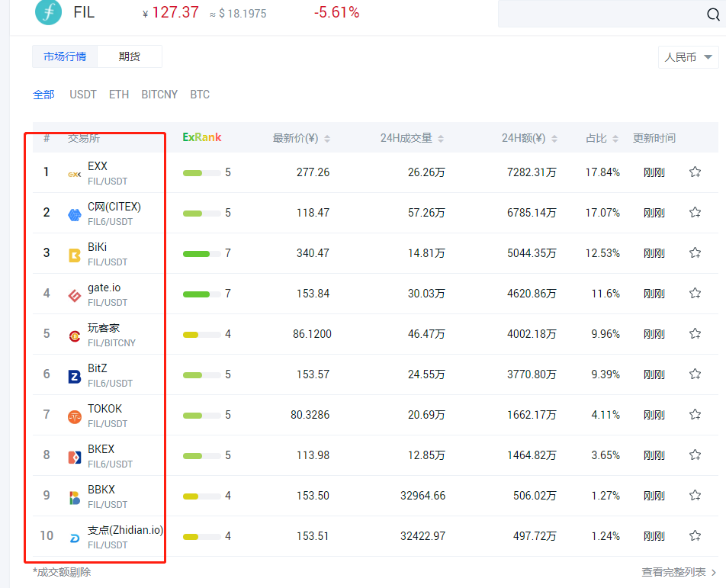The image size is (726, 588).
Task: Click the 玩客家 ExRank score bar
Action: [x=201, y=334]
